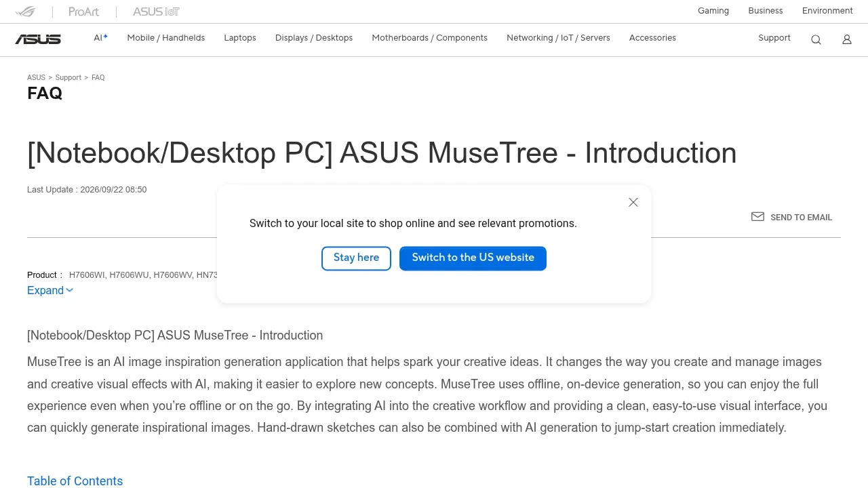The image size is (868, 488).
Task: Click the SEND TO EMAIL label
Action: 801,218
